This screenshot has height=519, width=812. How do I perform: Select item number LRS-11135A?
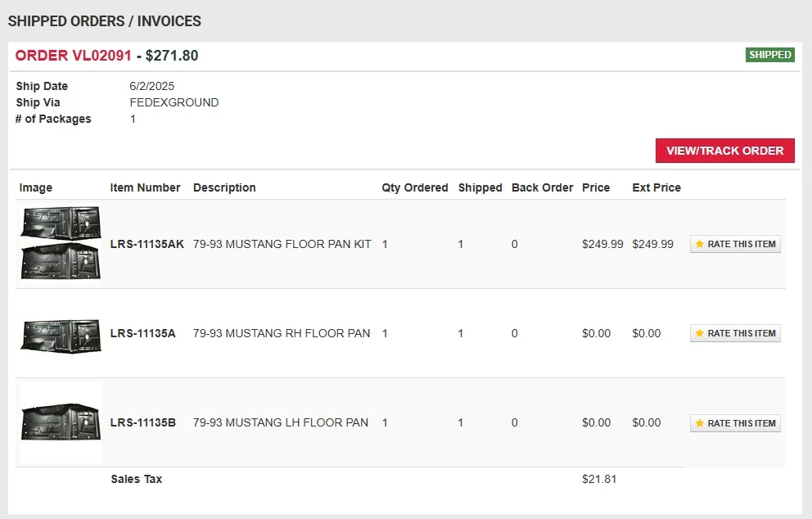pyautogui.click(x=143, y=333)
